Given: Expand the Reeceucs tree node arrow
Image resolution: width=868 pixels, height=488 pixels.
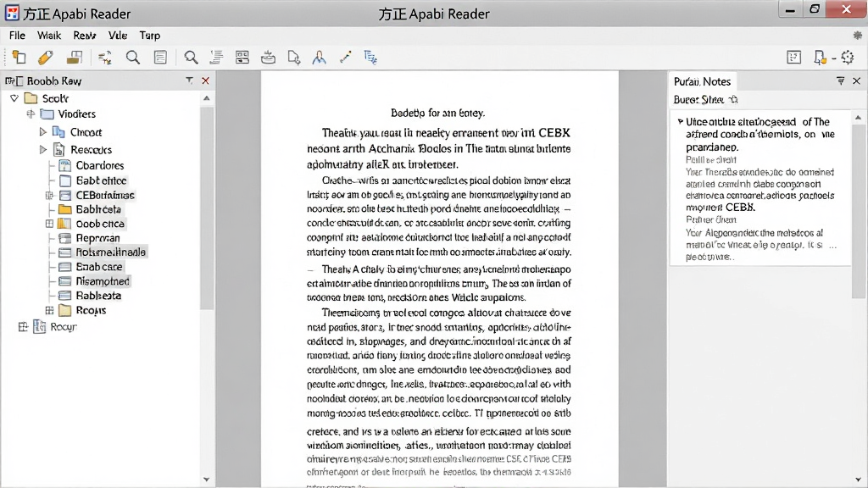Looking at the screenshot, I should (x=42, y=150).
